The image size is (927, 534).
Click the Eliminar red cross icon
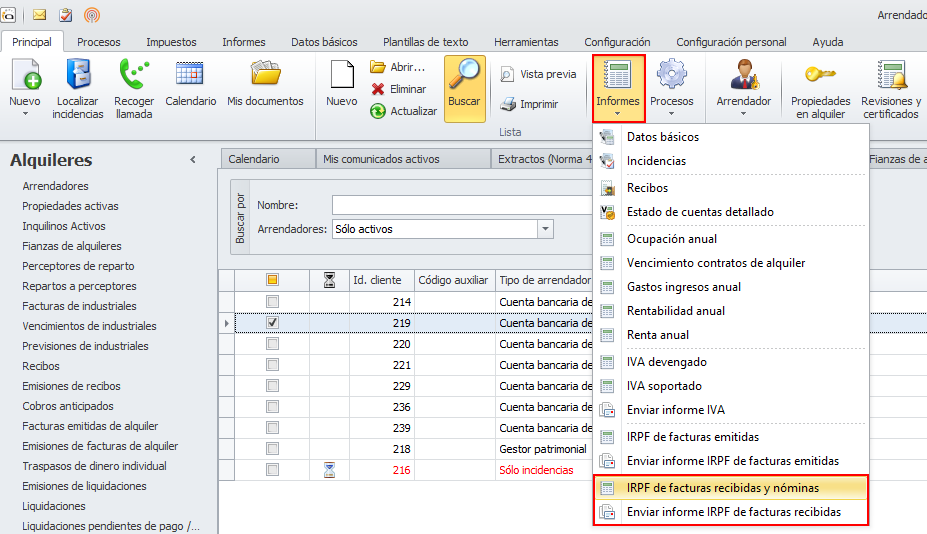coord(378,89)
